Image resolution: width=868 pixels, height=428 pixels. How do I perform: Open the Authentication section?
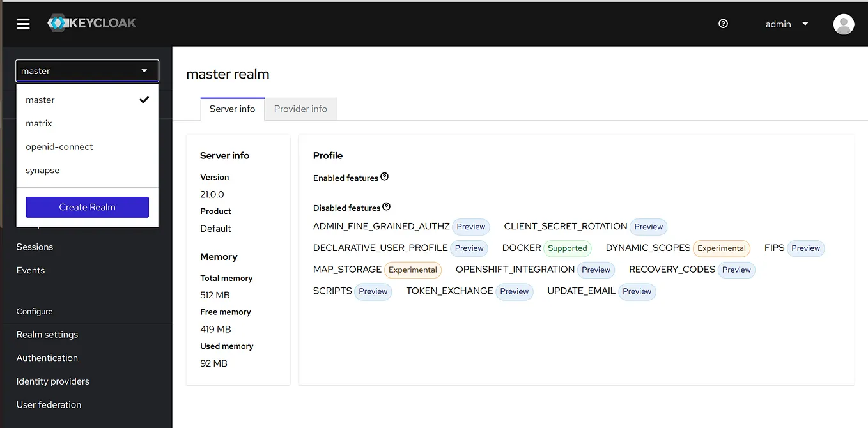tap(47, 358)
